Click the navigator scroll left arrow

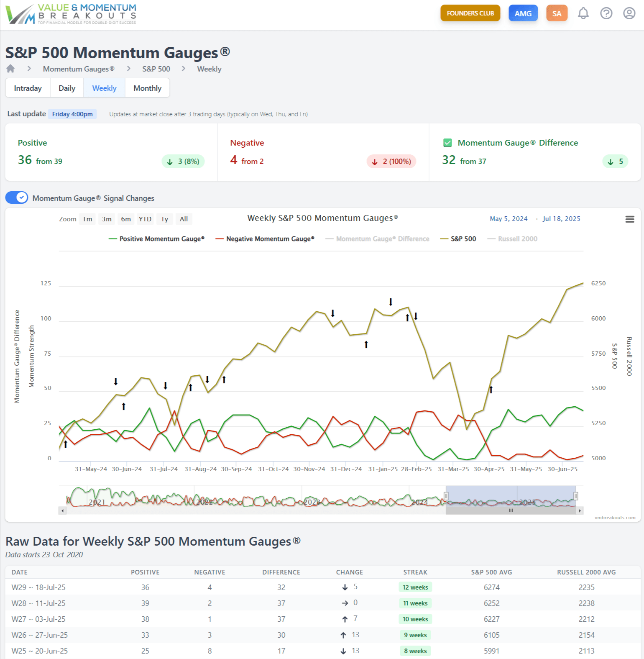(63, 510)
